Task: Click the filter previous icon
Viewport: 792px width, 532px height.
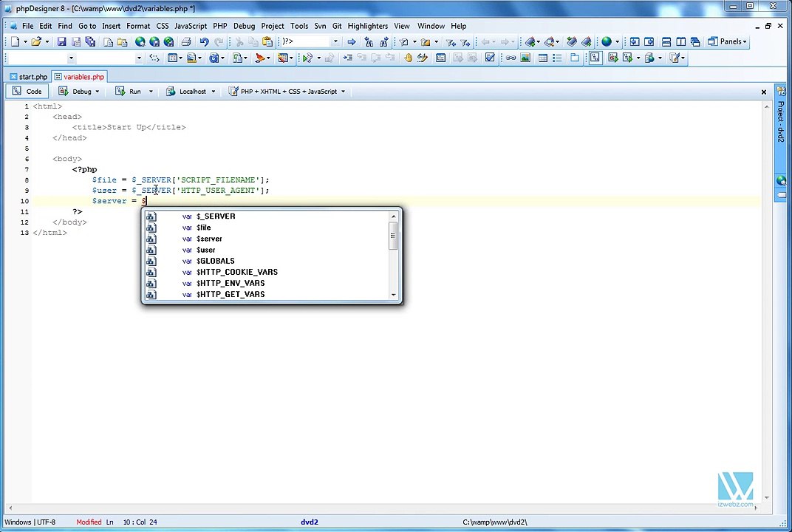Action: click(x=451, y=42)
